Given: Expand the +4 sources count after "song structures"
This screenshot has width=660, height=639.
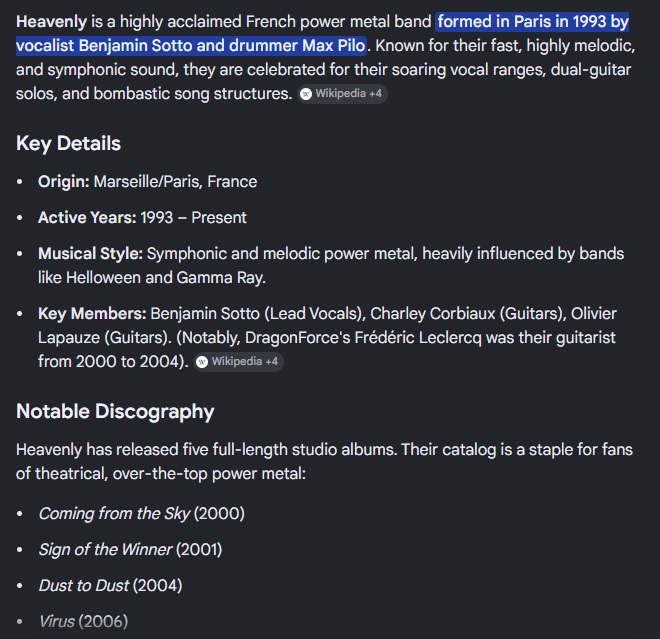Looking at the screenshot, I should [x=375, y=93].
